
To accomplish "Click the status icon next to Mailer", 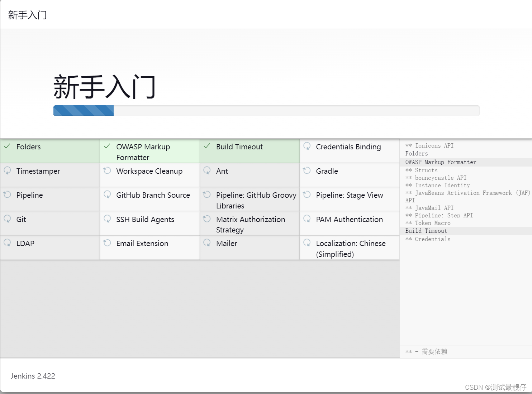I will click(207, 243).
